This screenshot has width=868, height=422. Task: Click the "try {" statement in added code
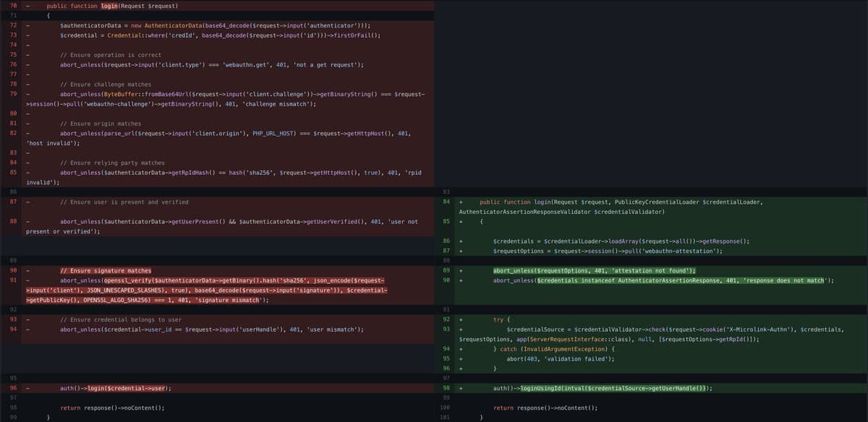coord(502,319)
